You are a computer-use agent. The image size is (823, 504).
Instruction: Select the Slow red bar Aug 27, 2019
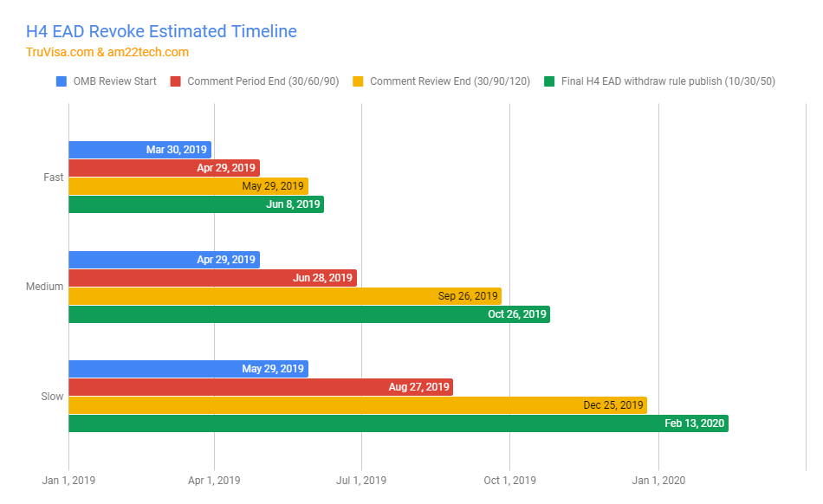click(261, 387)
